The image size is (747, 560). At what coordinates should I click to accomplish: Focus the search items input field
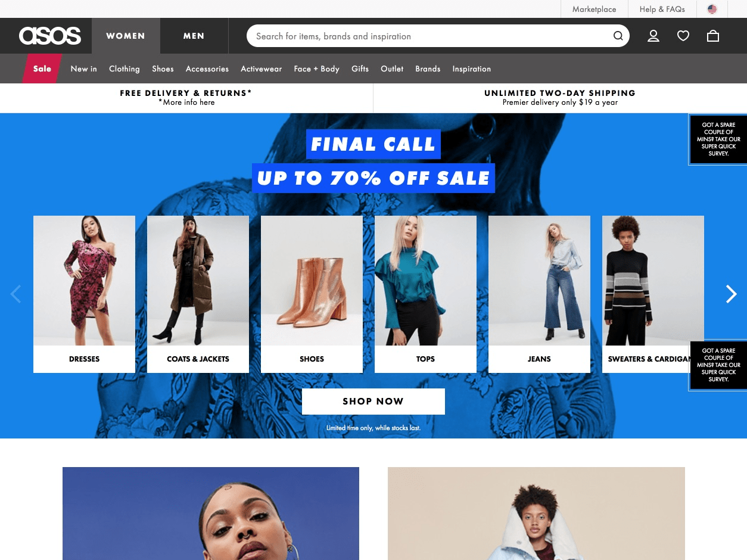point(429,36)
